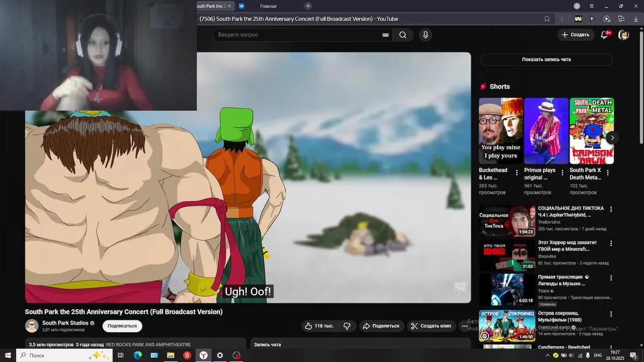This screenshot has width=644, height=362.
Task: Open options for the Buckethead & Les short
Action: pos(517,172)
